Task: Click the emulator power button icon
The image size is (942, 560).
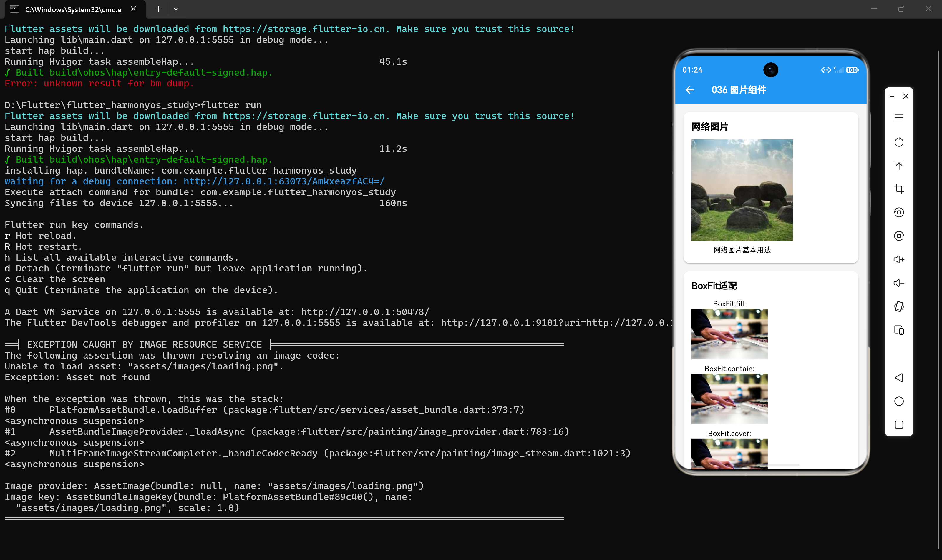Action: (899, 142)
